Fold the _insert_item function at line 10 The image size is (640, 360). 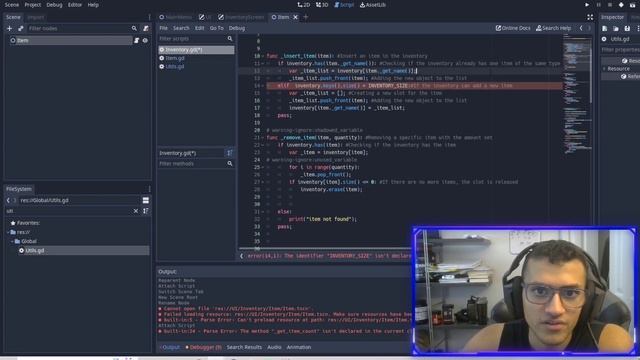coord(263,56)
